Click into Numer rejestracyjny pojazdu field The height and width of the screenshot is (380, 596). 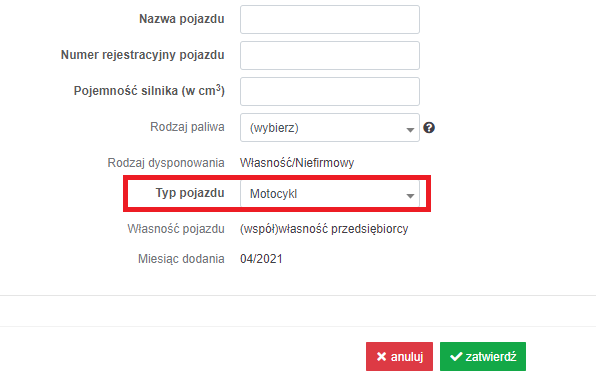[330, 55]
